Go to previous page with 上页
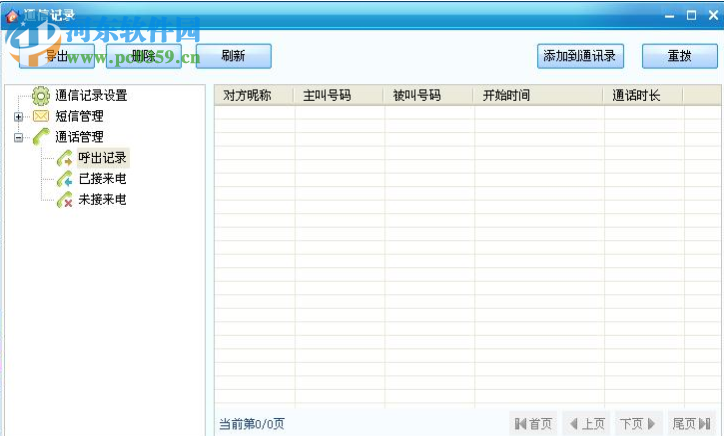This screenshot has height=436, width=724. 587,424
